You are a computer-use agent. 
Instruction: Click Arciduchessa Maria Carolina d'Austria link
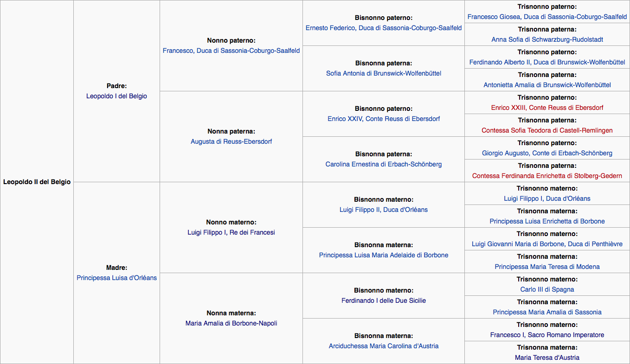click(x=383, y=346)
